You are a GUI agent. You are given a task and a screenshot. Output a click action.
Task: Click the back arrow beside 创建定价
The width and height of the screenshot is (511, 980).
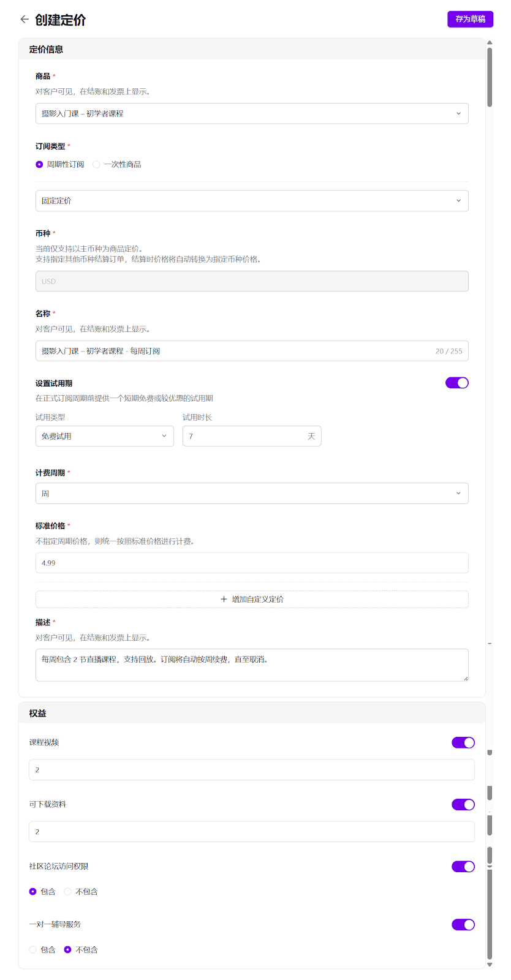coord(25,20)
